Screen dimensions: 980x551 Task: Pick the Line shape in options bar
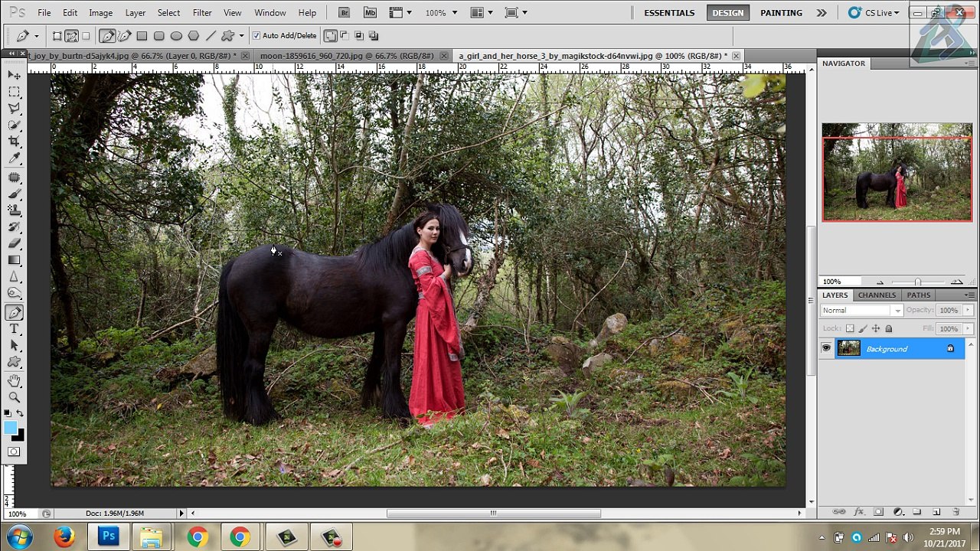(x=211, y=36)
